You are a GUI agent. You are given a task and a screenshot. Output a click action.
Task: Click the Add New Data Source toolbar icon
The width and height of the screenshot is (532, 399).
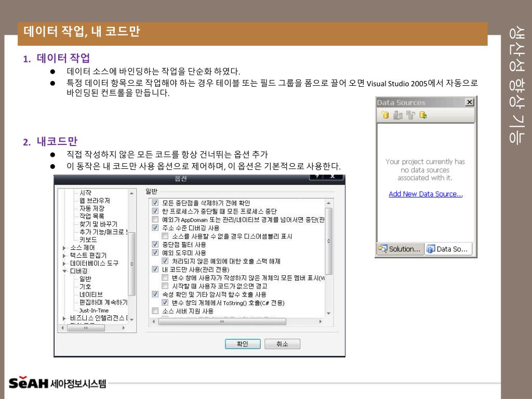[385, 115]
